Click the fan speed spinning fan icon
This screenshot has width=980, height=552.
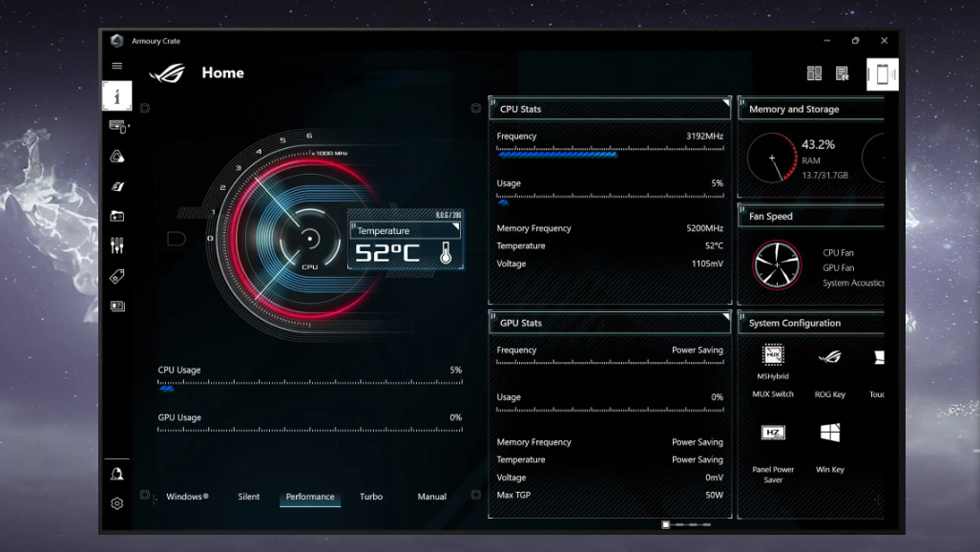[x=776, y=265]
